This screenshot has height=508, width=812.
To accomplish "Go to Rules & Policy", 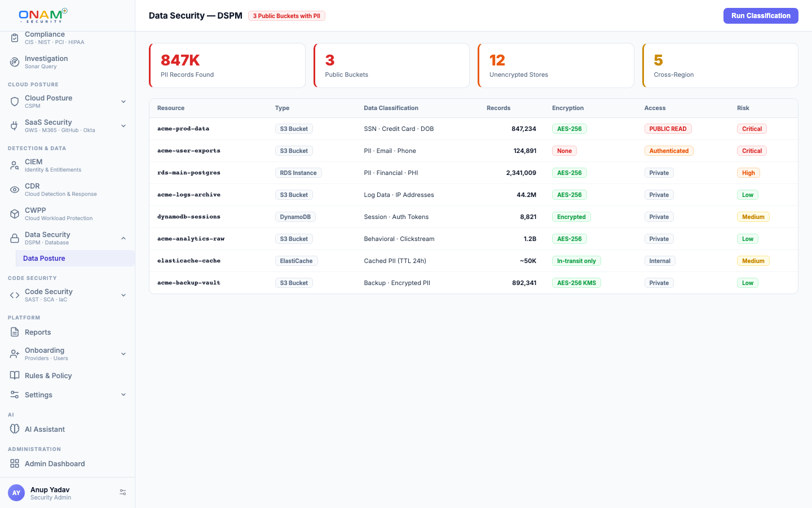I will coord(68,375).
